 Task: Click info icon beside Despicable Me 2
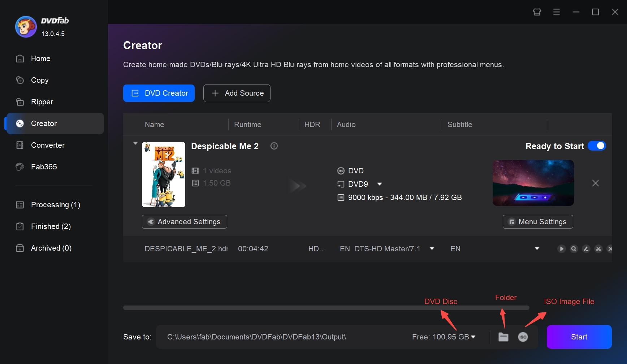(x=274, y=146)
